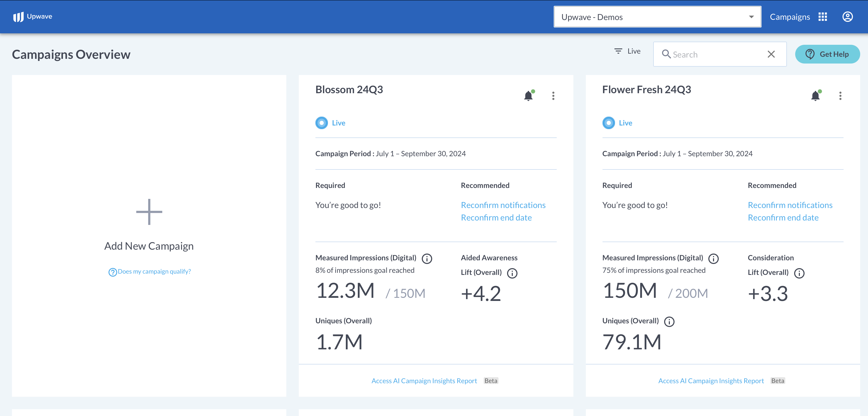The width and height of the screenshot is (868, 416).
Task: Open Does my campaign qualify link
Action: 154,272
